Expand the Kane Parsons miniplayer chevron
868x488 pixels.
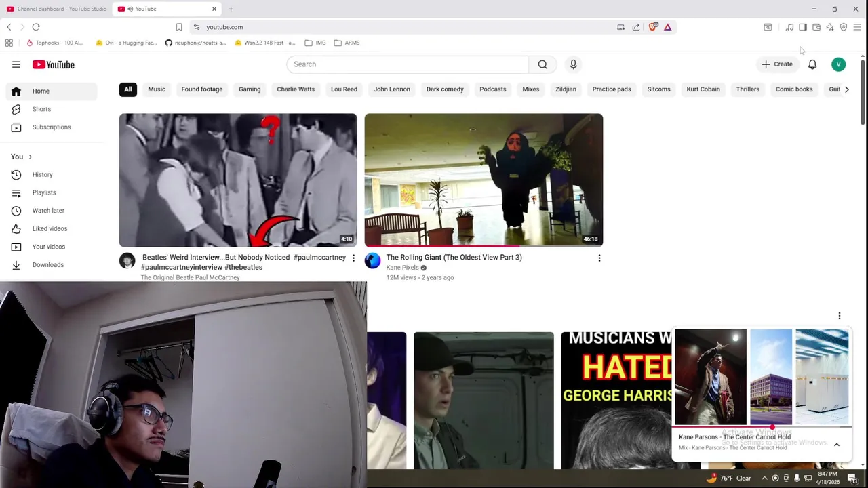click(x=837, y=445)
